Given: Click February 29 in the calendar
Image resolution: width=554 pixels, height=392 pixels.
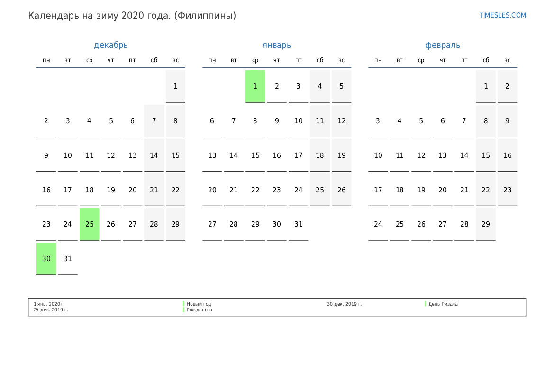Looking at the screenshot, I should 486,224.
